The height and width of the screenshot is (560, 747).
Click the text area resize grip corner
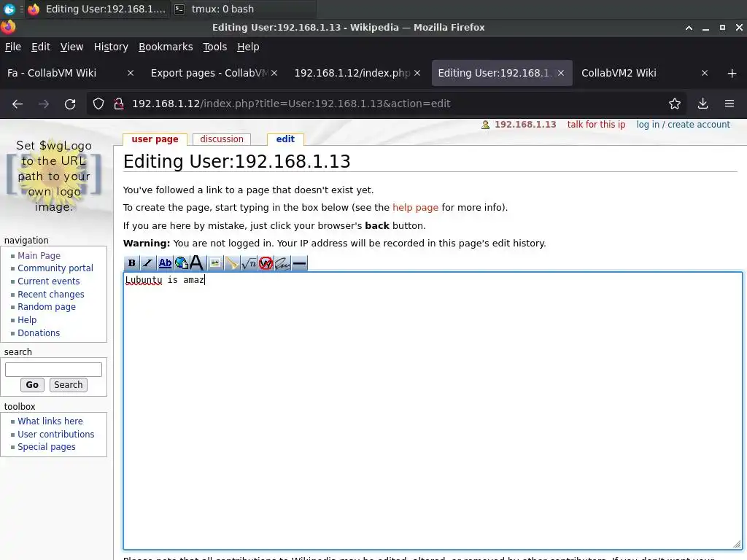pos(737,545)
